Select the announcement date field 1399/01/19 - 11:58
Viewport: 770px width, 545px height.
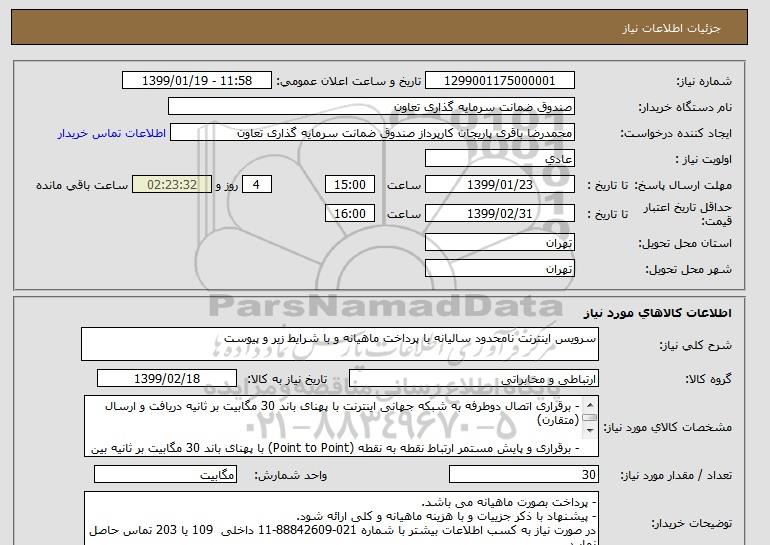pos(196,81)
